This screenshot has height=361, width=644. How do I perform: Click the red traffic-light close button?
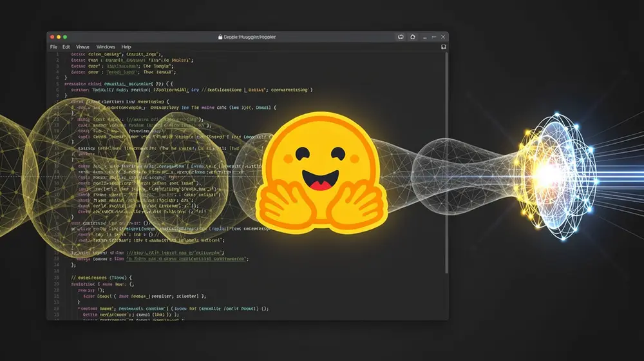coord(52,37)
